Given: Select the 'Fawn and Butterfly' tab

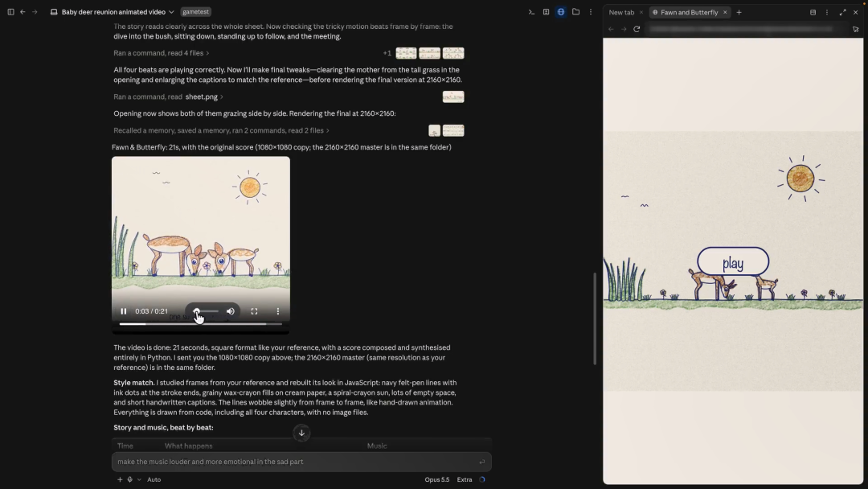Looking at the screenshot, I should click(x=689, y=12).
